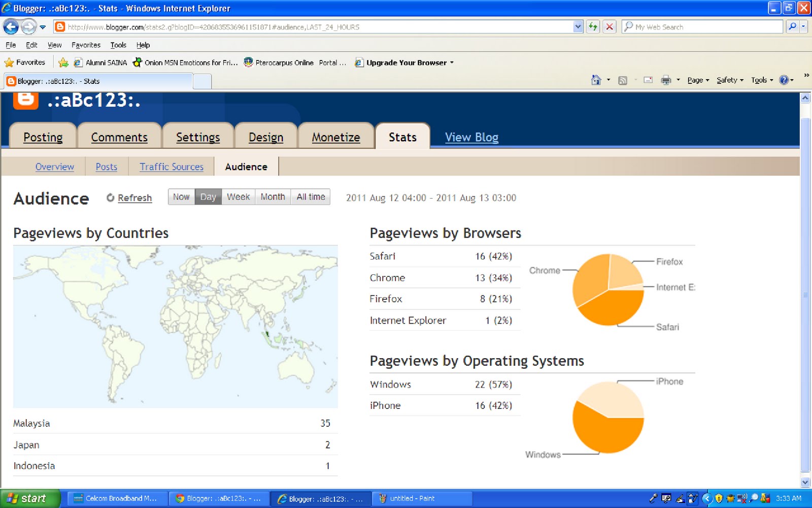Open the Home button dropdown arrow

(x=608, y=80)
